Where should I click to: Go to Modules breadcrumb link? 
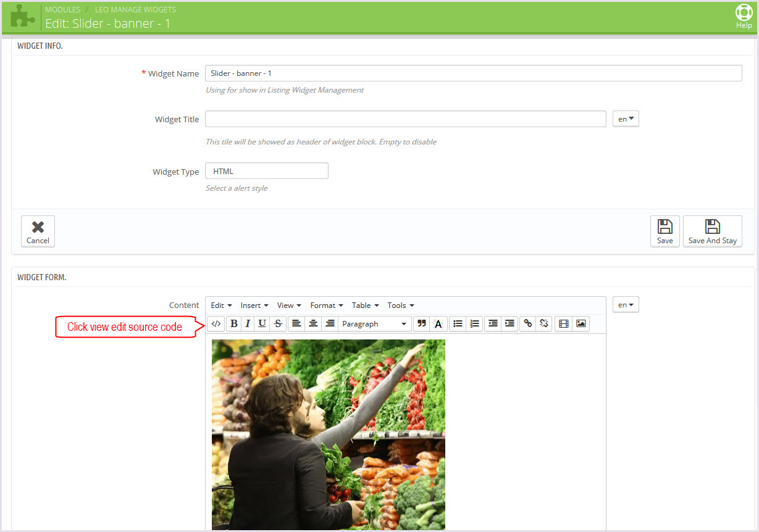[x=63, y=10]
